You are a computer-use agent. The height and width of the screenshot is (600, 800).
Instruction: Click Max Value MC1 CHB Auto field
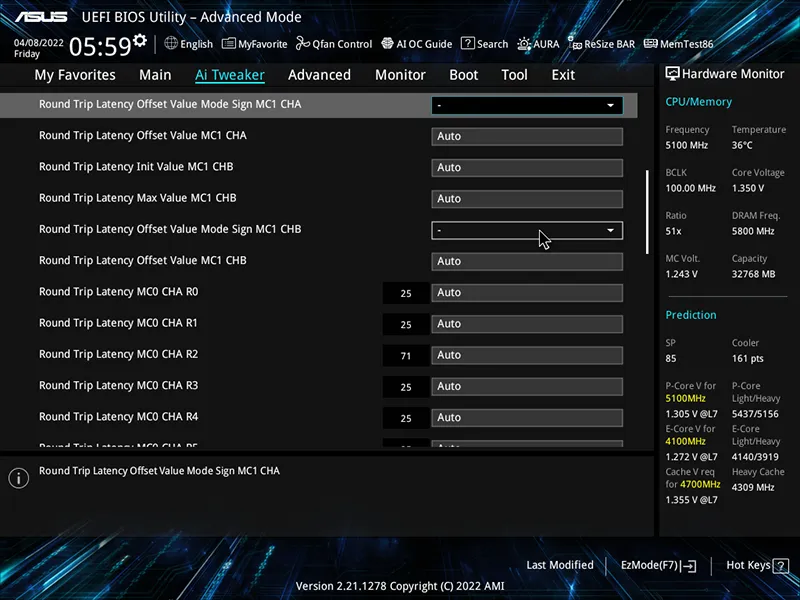pyautogui.click(x=527, y=198)
